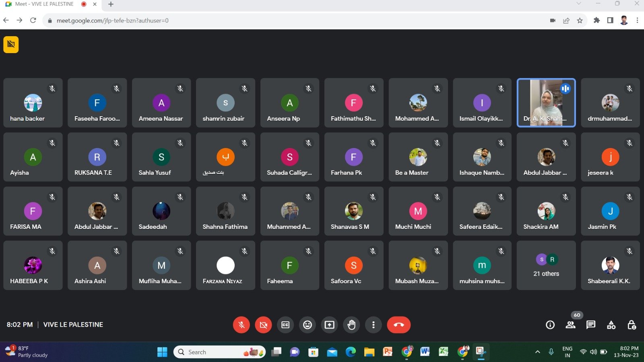Select the Meet - VIVE LE PALESTINE tab

click(x=44, y=4)
